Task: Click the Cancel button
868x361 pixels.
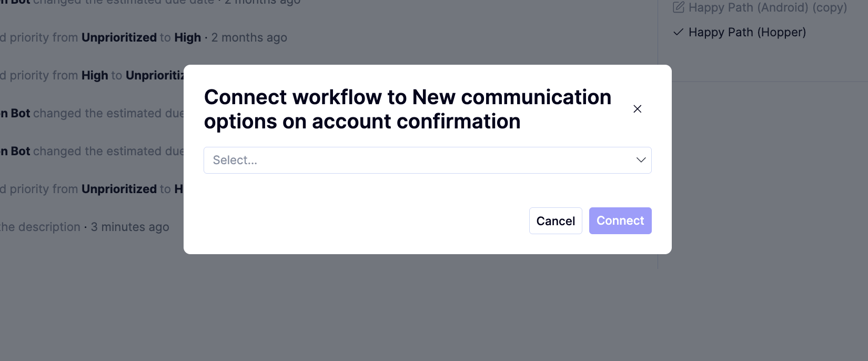Action: tap(556, 221)
